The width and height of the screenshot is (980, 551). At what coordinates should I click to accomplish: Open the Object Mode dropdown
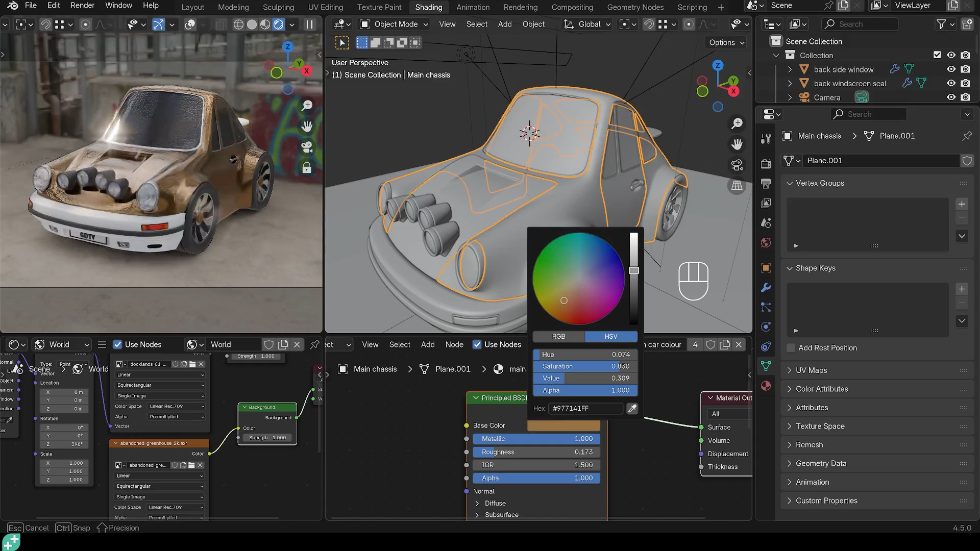[394, 24]
